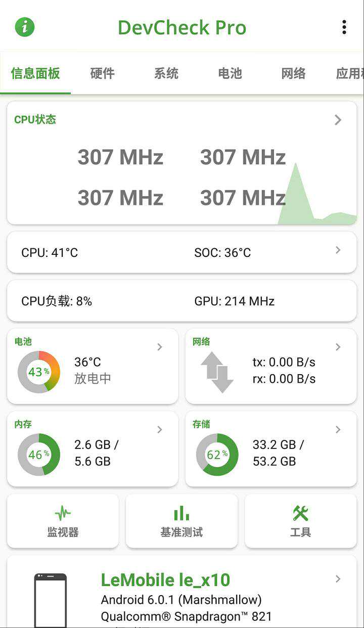
Task: Open the 网络 card chevron
Action: 338,347
